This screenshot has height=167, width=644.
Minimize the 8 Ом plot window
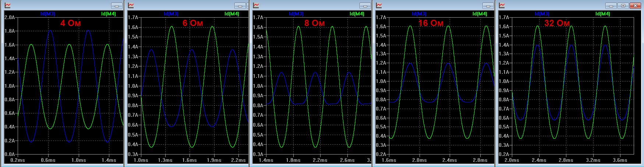click(x=365, y=6)
